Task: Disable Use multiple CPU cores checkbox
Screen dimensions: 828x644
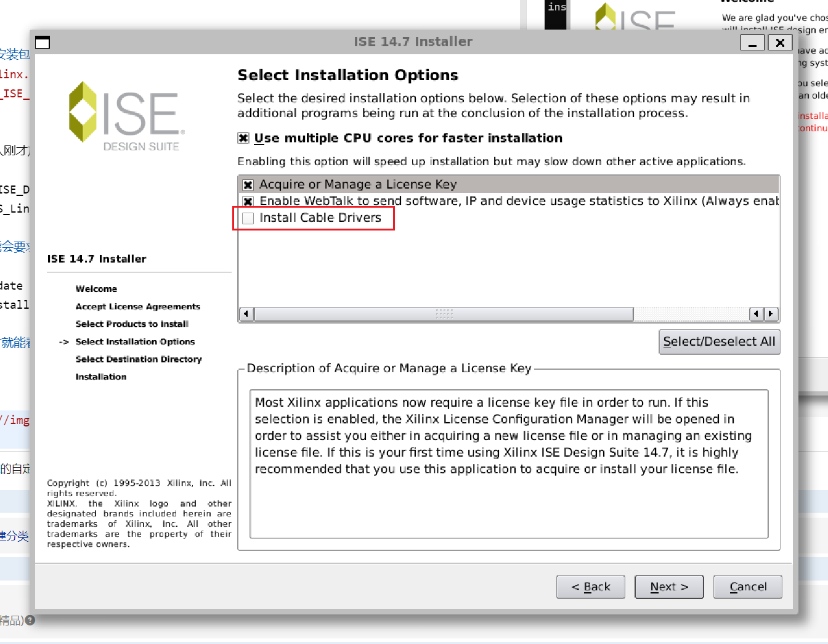Action: pos(243,138)
